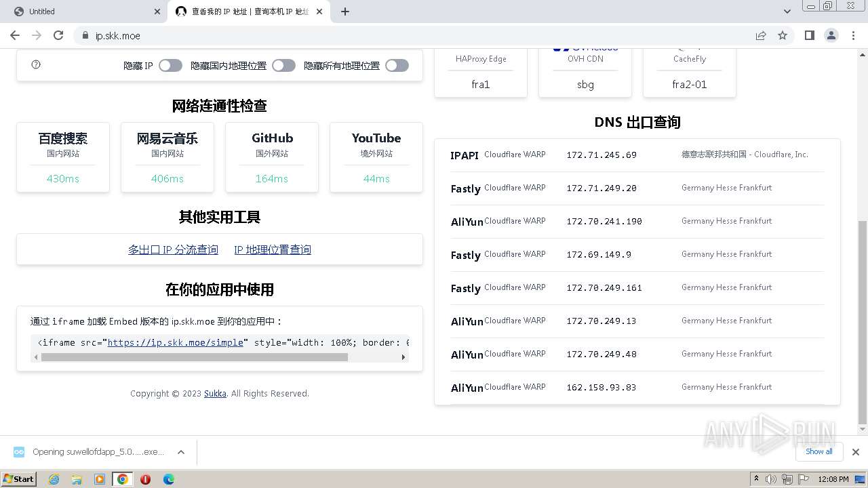Switch to the 查看我的 IP 地址 tab

250,12
